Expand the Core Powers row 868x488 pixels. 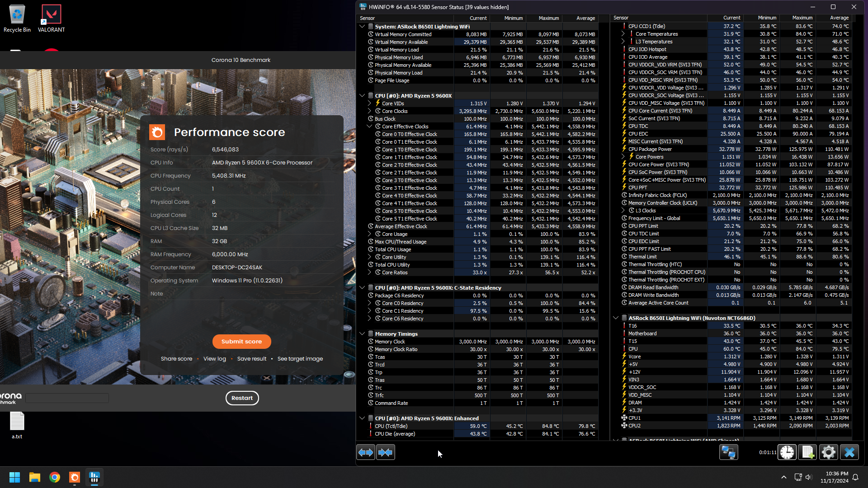[623, 157]
